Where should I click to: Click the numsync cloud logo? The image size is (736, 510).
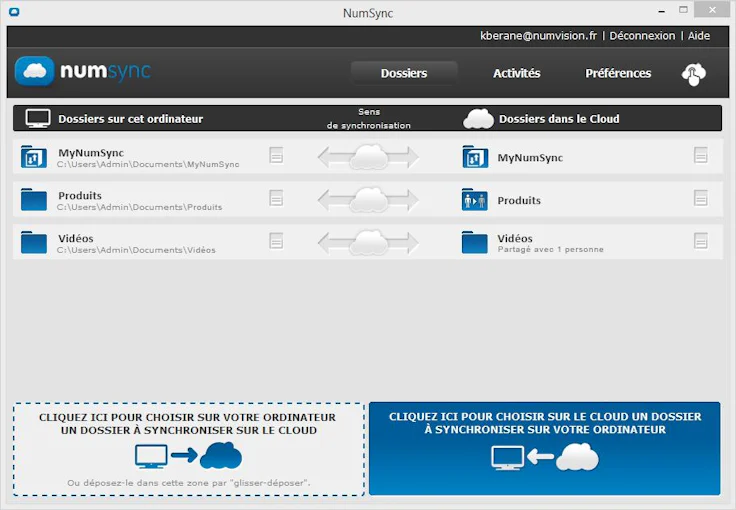point(34,71)
